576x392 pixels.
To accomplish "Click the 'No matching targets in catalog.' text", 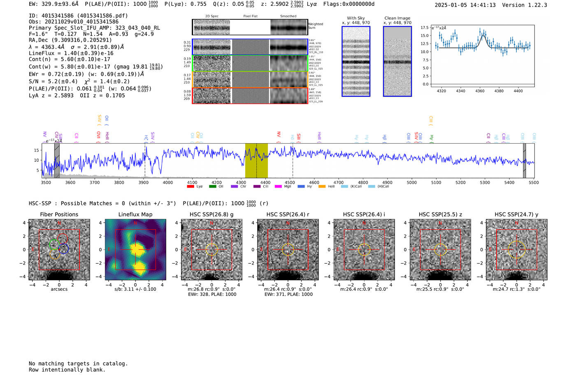I will (x=78, y=364).
